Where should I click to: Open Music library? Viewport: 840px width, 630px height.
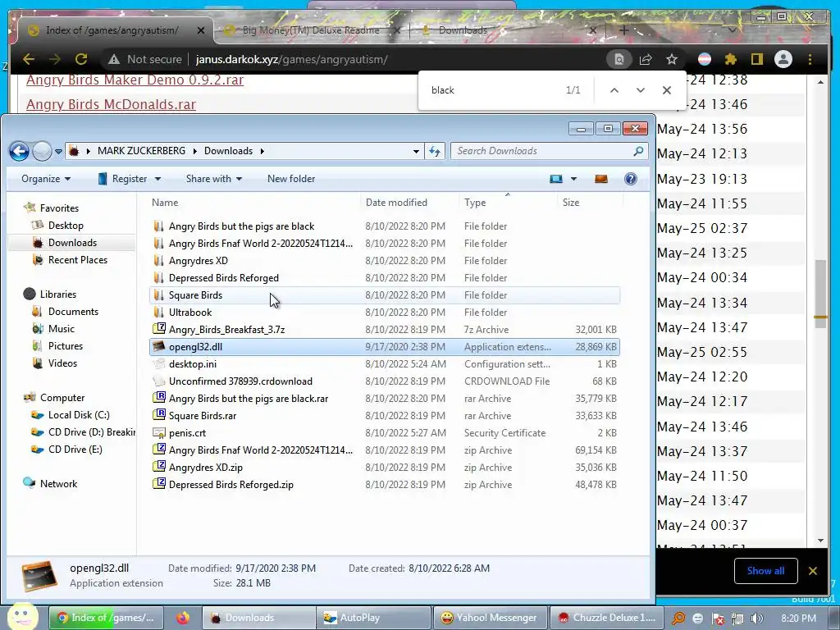click(x=61, y=328)
